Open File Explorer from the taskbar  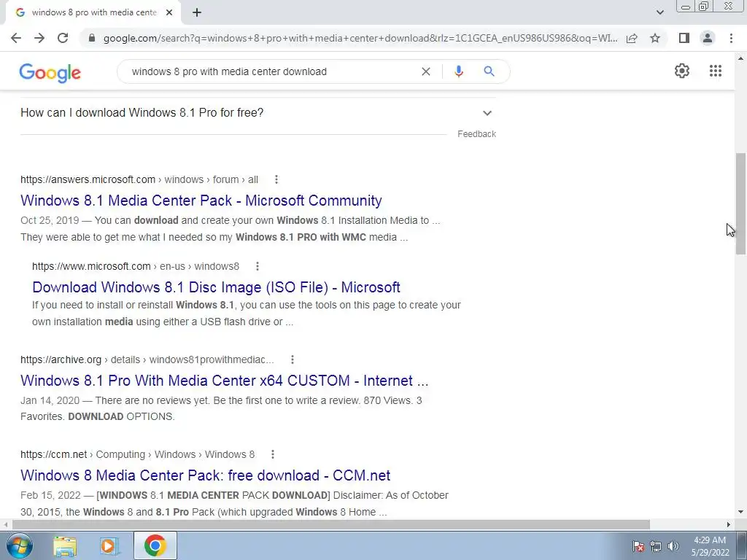tap(65, 545)
